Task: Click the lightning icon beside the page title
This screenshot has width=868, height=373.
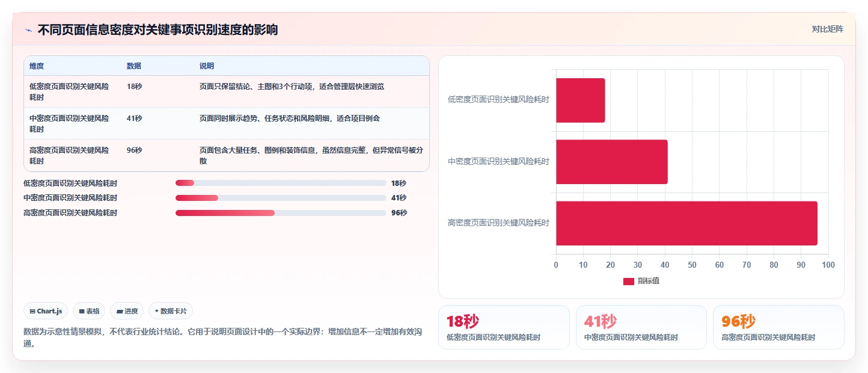Action: pyautogui.click(x=28, y=30)
